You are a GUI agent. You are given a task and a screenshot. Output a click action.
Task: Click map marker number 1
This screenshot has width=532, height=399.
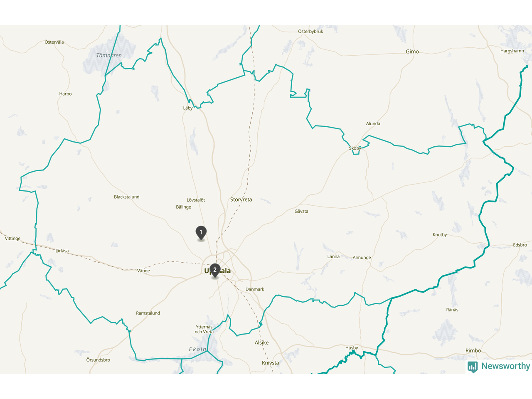201,233
